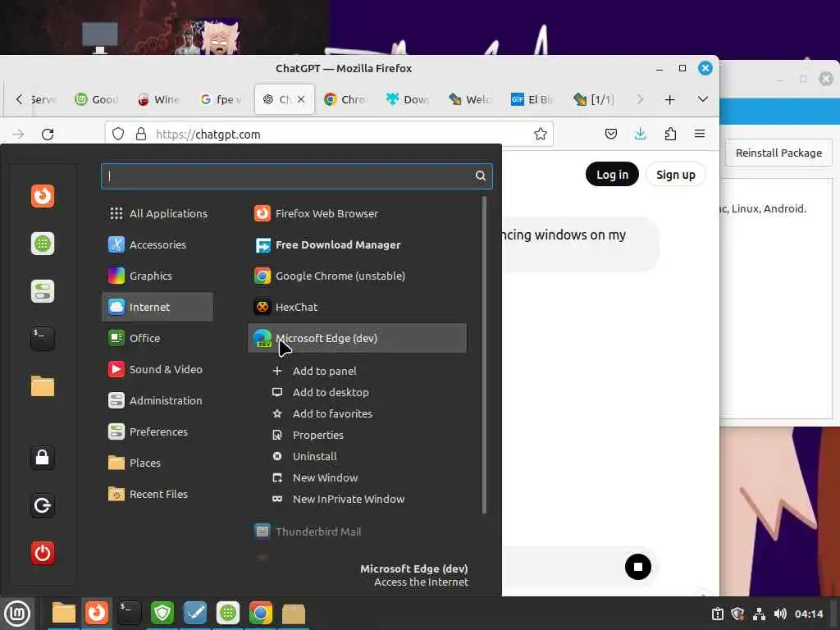This screenshot has height=630, width=840.
Task: Open System Settings toggle icon in menu sidebar
Action: pyautogui.click(x=43, y=291)
